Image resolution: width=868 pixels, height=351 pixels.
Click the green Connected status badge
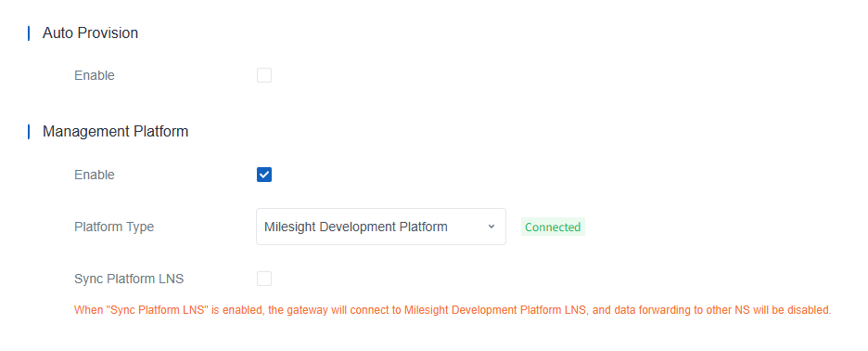pos(553,227)
